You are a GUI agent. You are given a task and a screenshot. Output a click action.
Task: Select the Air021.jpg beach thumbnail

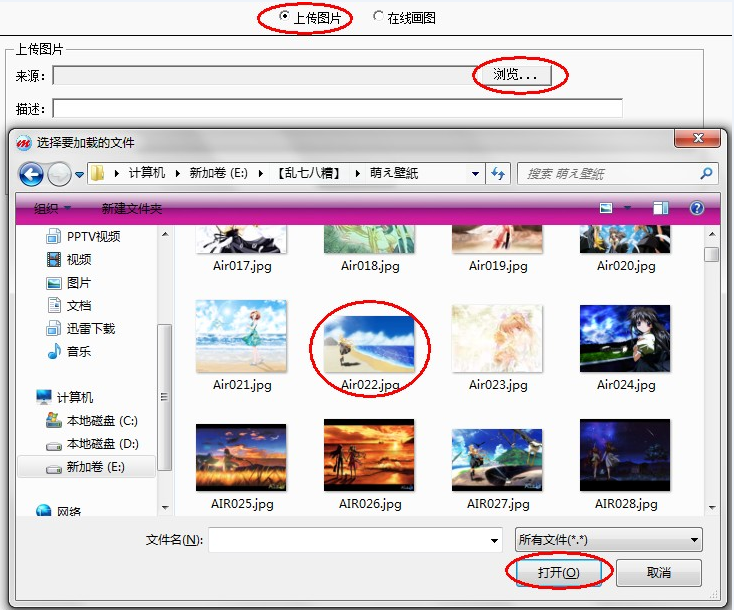241,337
